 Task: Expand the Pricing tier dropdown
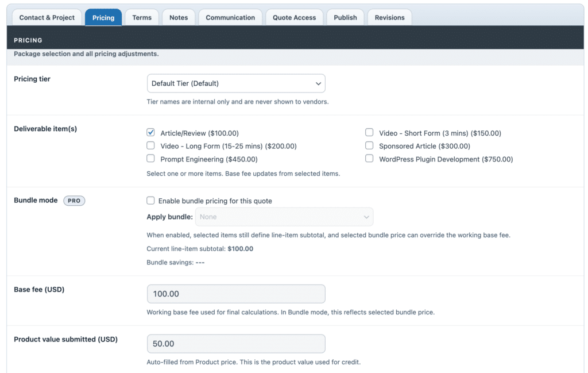[236, 83]
